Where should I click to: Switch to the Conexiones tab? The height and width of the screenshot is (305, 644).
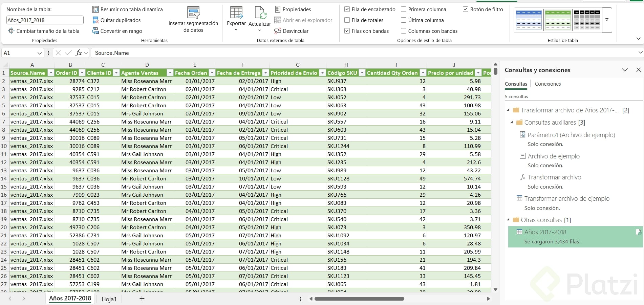548,84
